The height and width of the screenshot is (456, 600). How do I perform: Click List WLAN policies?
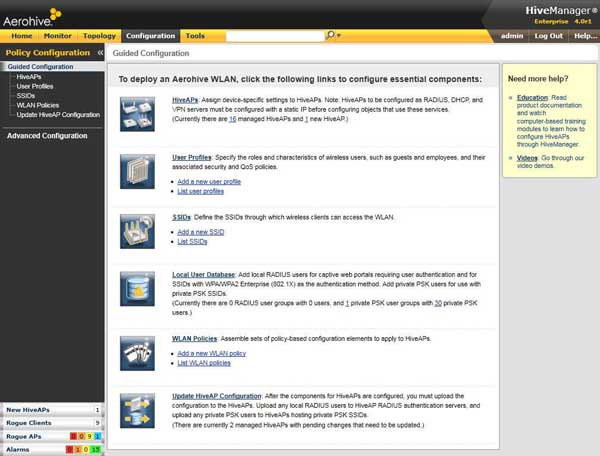pyautogui.click(x=204, y=363)
